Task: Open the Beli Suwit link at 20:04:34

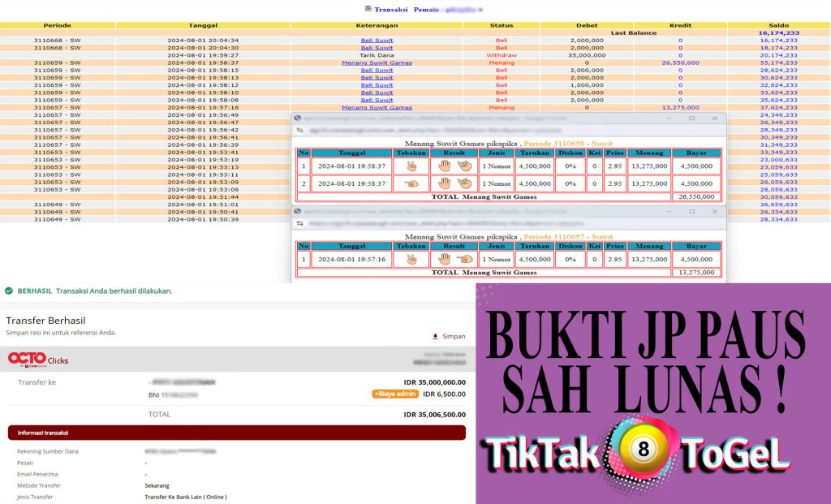Action: (377, 40)
